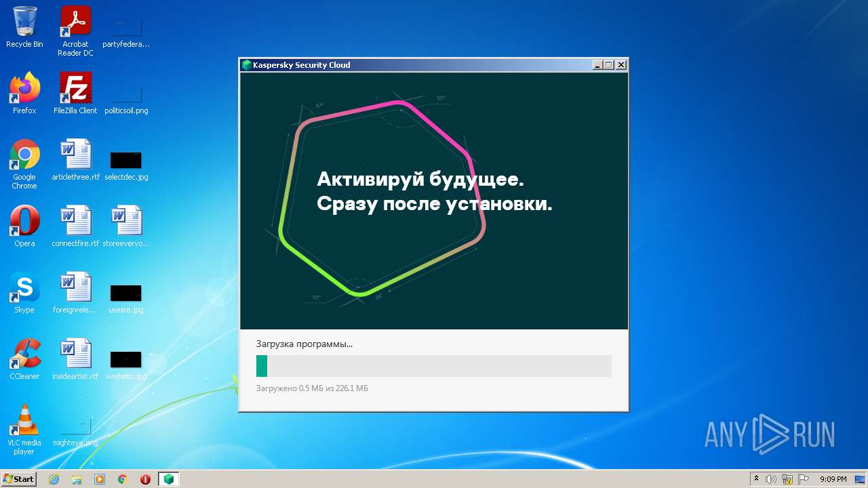Click Kaspersky logo icon in title bar
The image size is (868, 488).
click(x=247, y=65)
